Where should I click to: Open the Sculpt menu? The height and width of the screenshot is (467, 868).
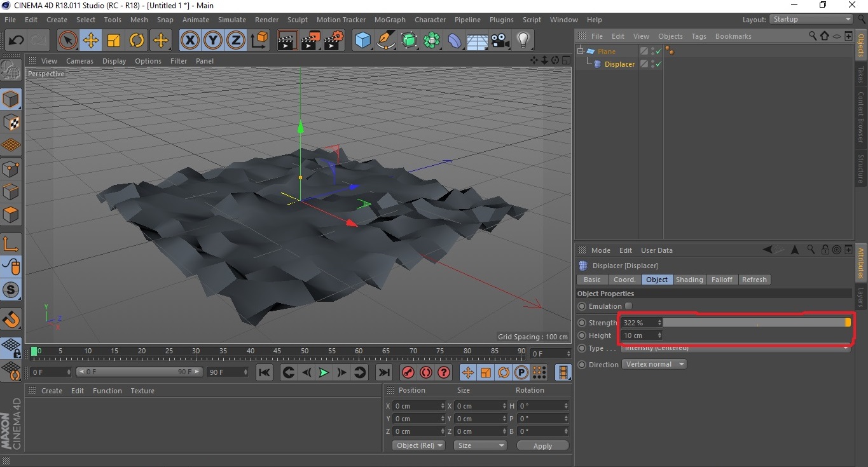point(297,20)
